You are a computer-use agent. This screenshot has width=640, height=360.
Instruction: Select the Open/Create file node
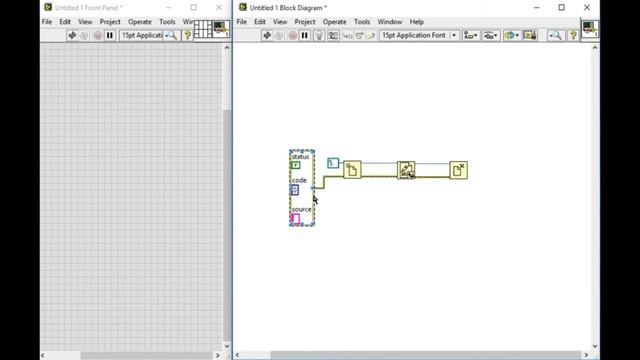[352, 170]
